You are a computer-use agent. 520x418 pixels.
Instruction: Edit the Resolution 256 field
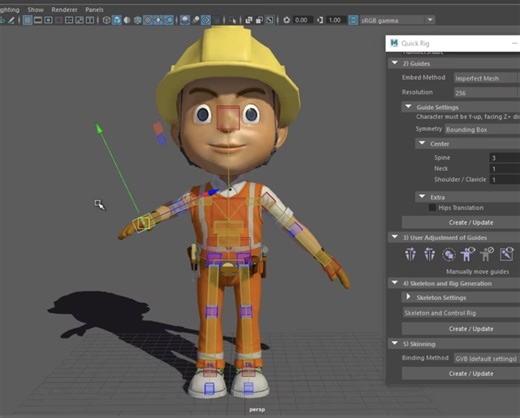(x=487, y=93)
